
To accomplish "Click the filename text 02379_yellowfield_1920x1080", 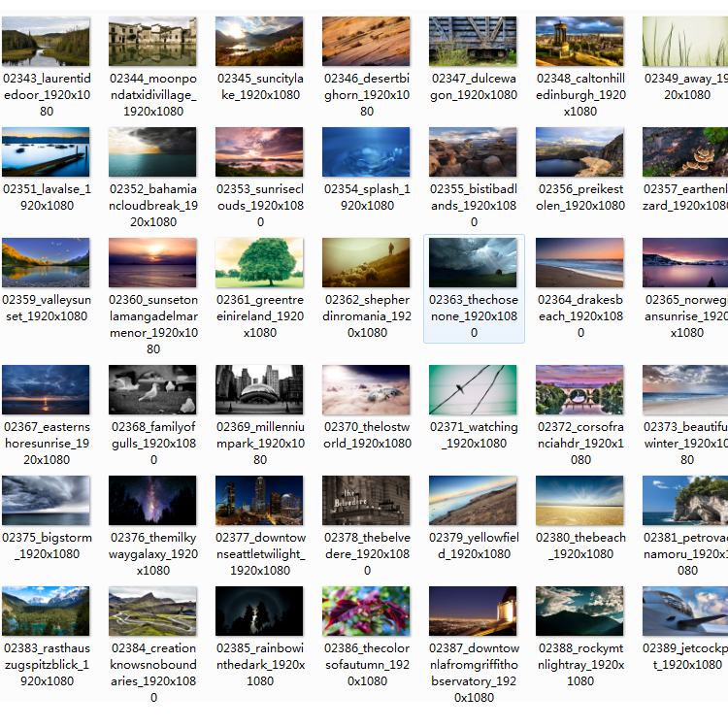I will [474, 546].
